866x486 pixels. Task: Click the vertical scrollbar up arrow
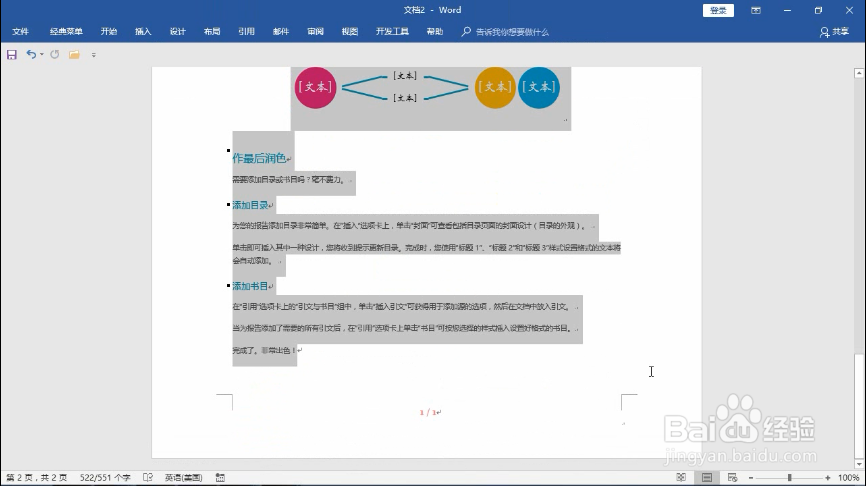point(859,73)
